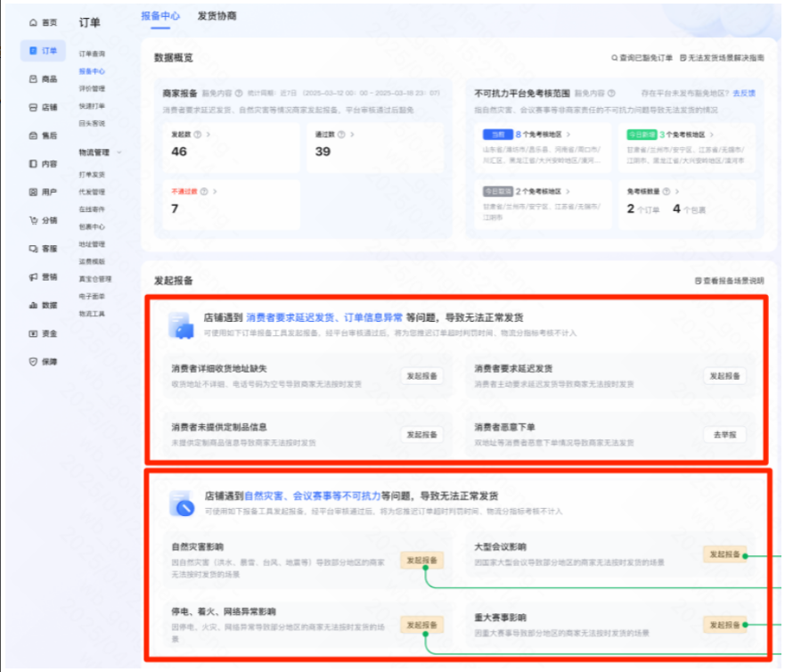Image resolution: width=785 pixels, height=672 pixels.
Task: Click 去举报 for 消费者恶意下单
Action: (x=725, y=435)
